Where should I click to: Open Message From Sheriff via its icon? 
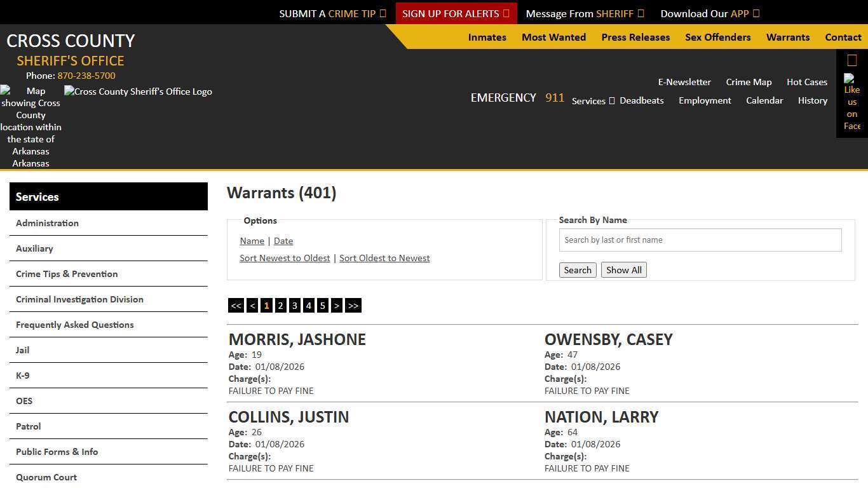[x=642, y=13]
